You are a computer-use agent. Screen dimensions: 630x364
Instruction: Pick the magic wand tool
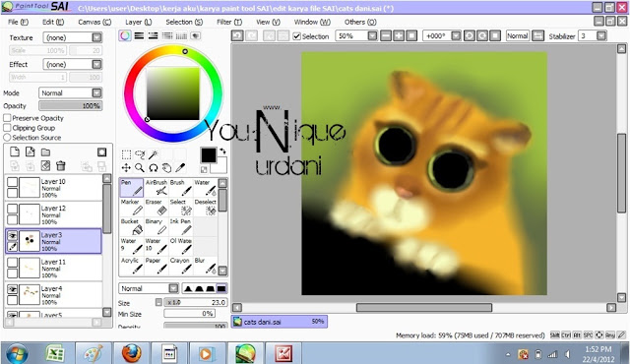pyautogui.click(x=154, y=154)
